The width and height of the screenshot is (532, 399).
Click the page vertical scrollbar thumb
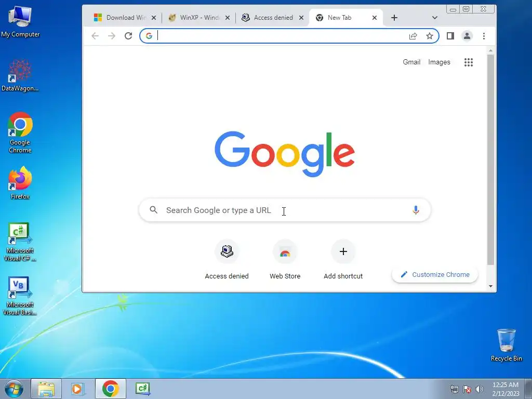click(x=490, y=159)
